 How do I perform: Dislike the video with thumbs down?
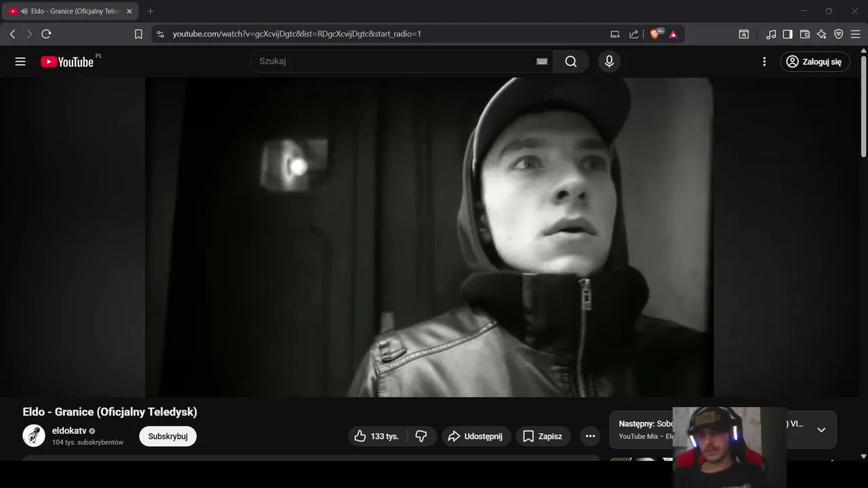[421, 436]
